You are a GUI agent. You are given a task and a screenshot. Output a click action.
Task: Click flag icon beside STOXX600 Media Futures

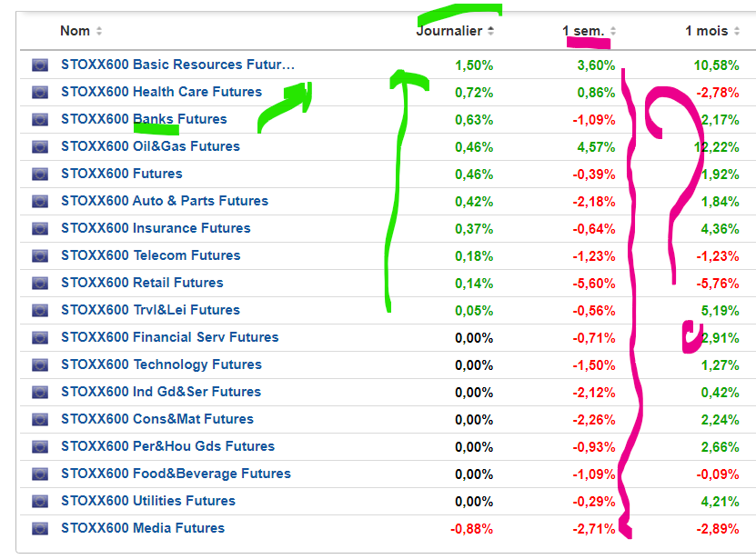tap(40, 529)
